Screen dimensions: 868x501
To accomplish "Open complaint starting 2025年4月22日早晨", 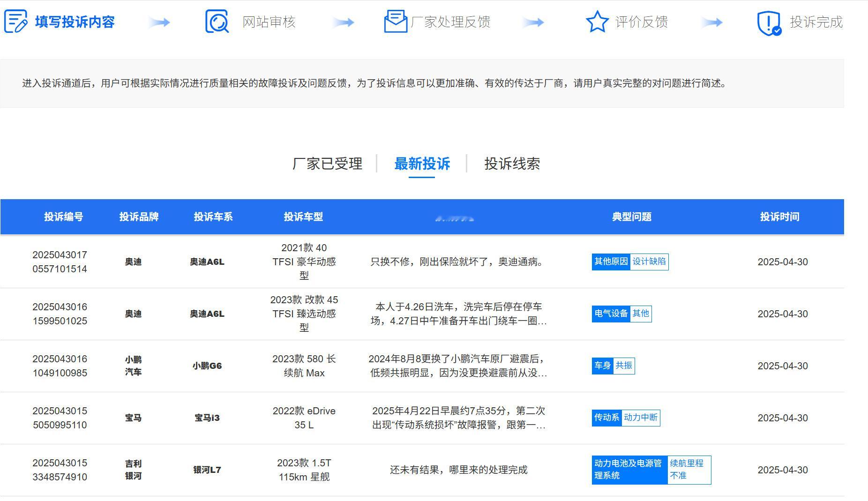I will coord(458,418).
